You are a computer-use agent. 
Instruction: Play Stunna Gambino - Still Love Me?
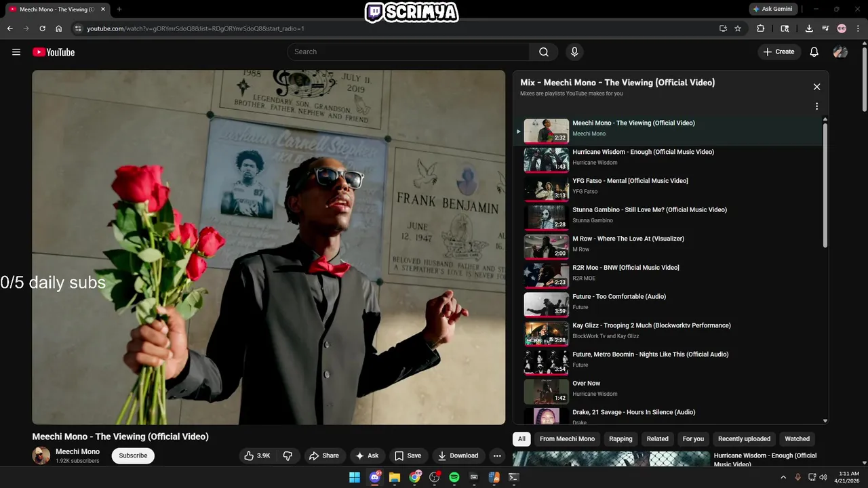tap(667, 218)
